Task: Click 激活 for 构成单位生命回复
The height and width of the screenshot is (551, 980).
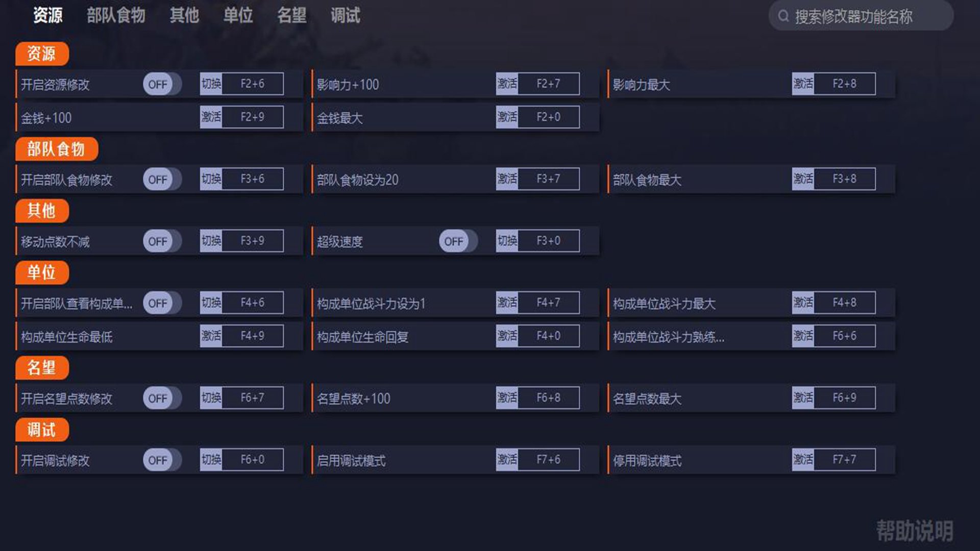Action: pos(507,336)
